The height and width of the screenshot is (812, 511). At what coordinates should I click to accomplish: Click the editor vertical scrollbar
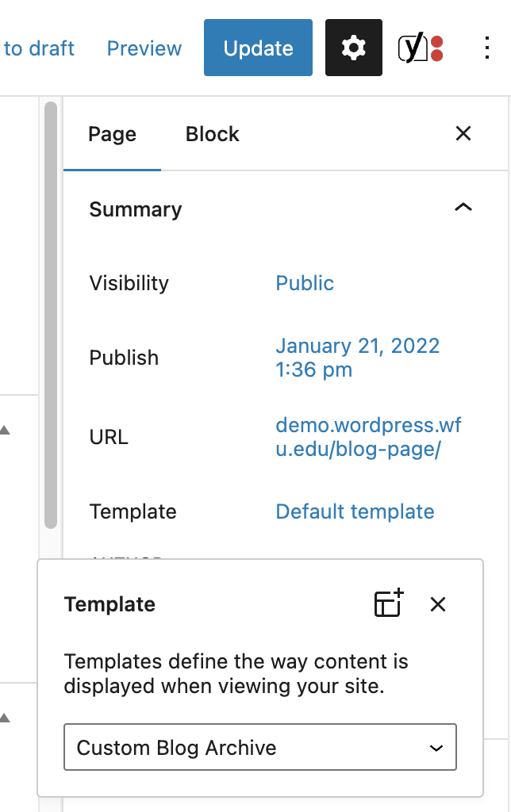click(x=51, y=315)
